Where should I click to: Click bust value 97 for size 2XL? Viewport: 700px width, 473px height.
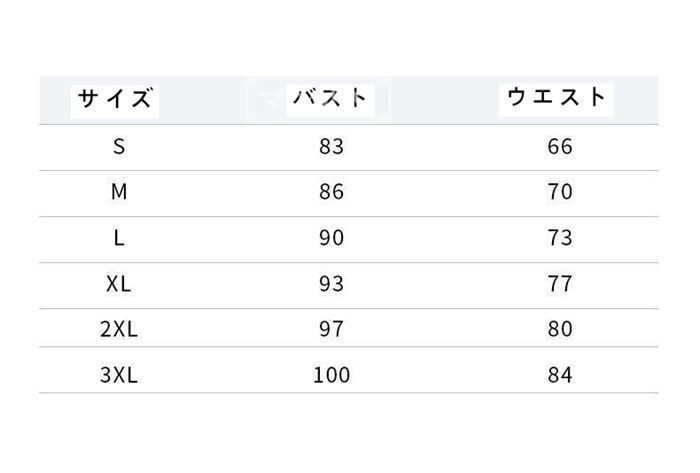click(x=331, y=330)
